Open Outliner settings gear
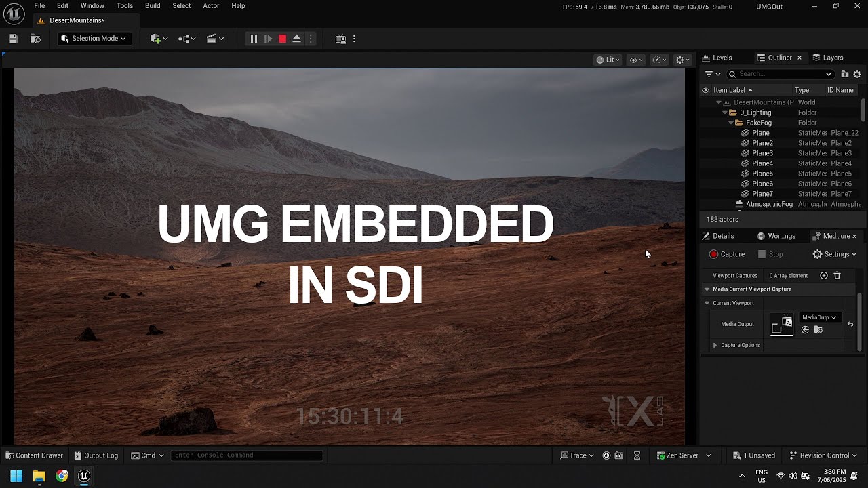Screen dimensions: 868x488 pos(857,74)
